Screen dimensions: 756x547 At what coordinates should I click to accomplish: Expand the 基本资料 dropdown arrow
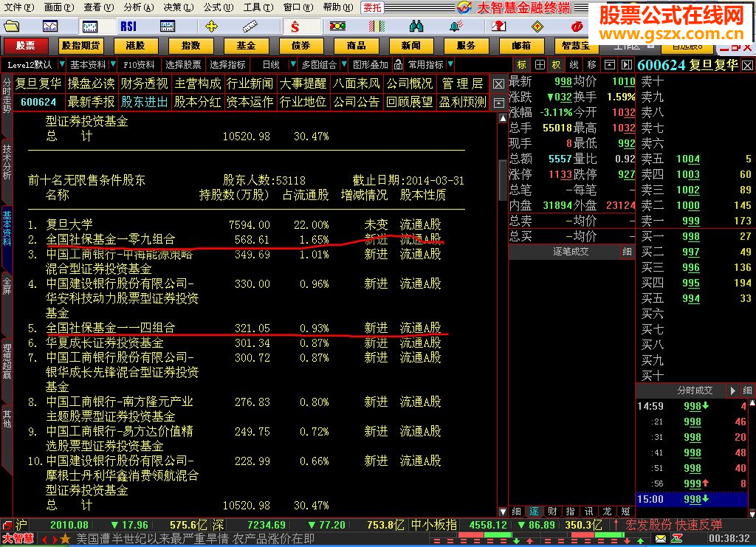tap(113, 64)
